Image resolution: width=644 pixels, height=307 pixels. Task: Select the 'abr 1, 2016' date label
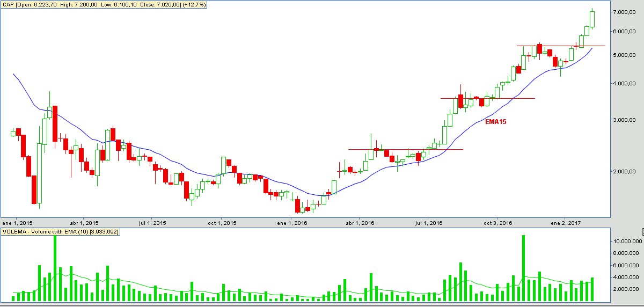pyautogui.click(x=360, y=222)
